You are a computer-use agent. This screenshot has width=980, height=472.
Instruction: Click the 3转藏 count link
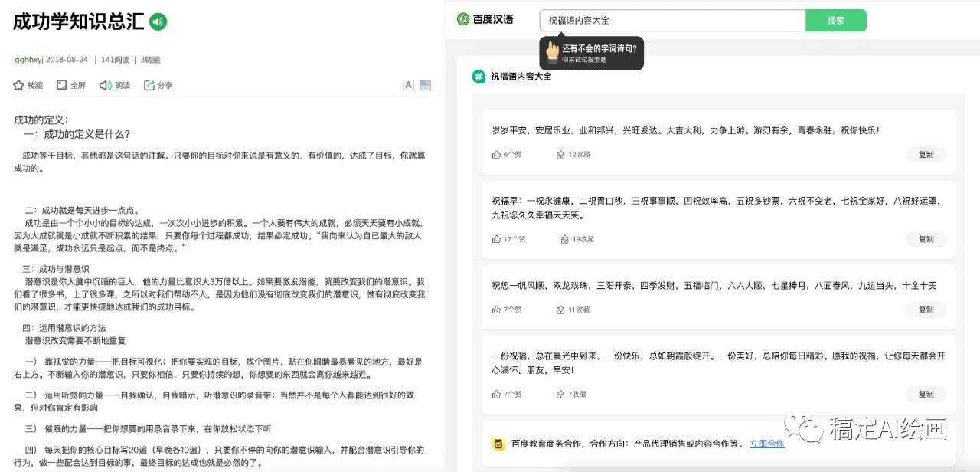[150, 60]
